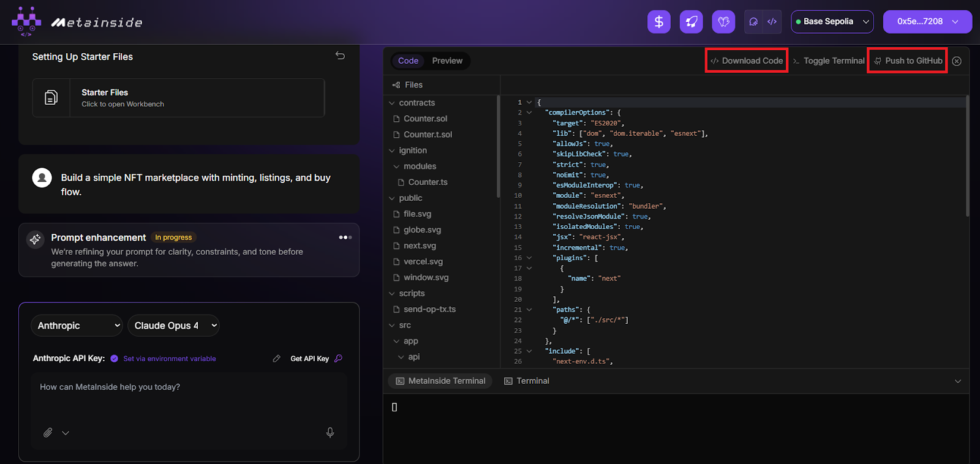Click the pencil edit icon for API key
This screenshot has height=464, width=980.
pos(277,359)
